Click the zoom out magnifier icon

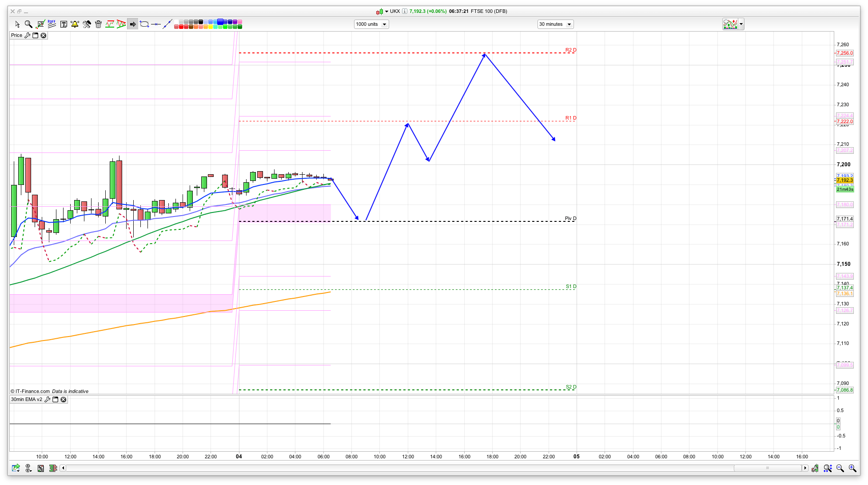pos(840,468)
